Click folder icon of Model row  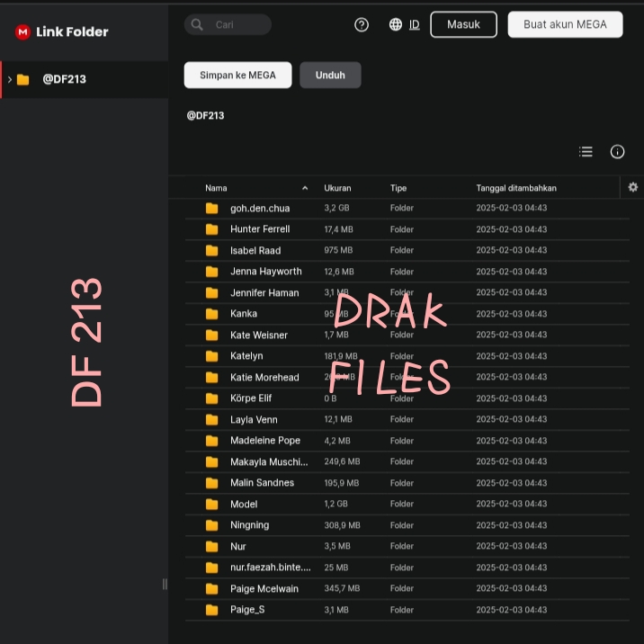211,504
